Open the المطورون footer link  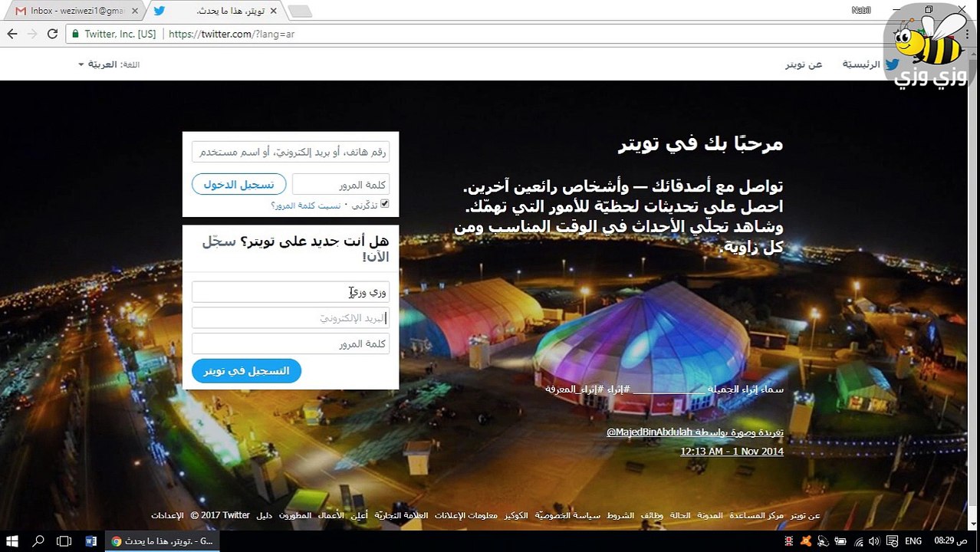pyautogui.click(x=294, y=515)
